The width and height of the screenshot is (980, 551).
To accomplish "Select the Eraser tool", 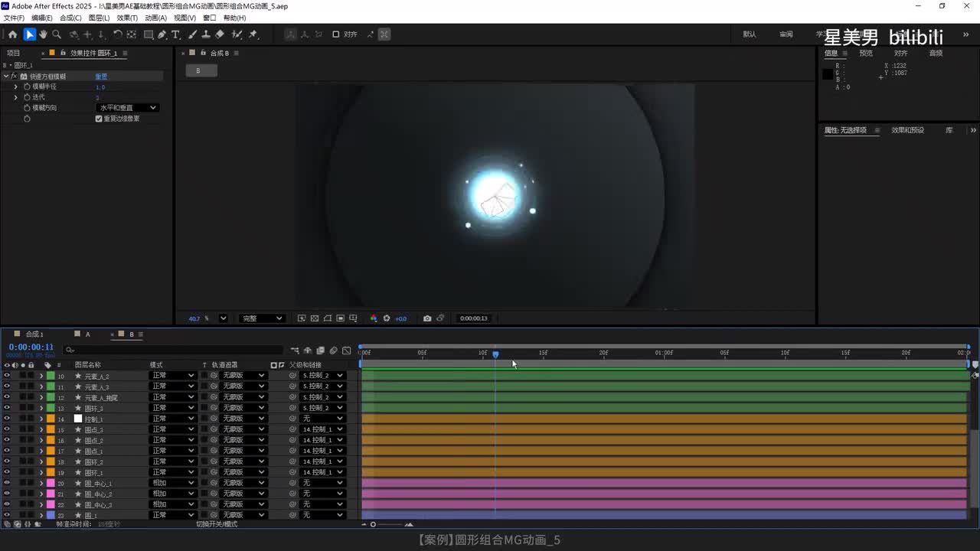I will tap(220, 34).
